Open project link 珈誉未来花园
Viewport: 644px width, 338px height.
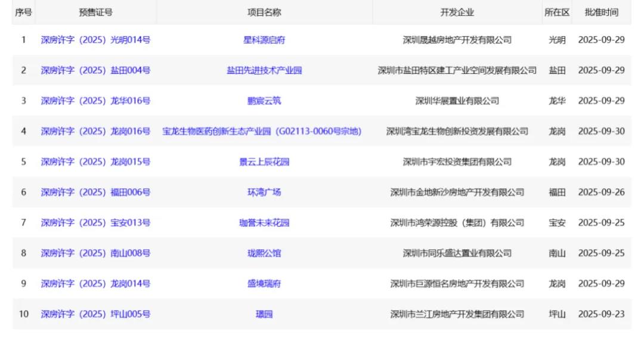click(264, 222)
